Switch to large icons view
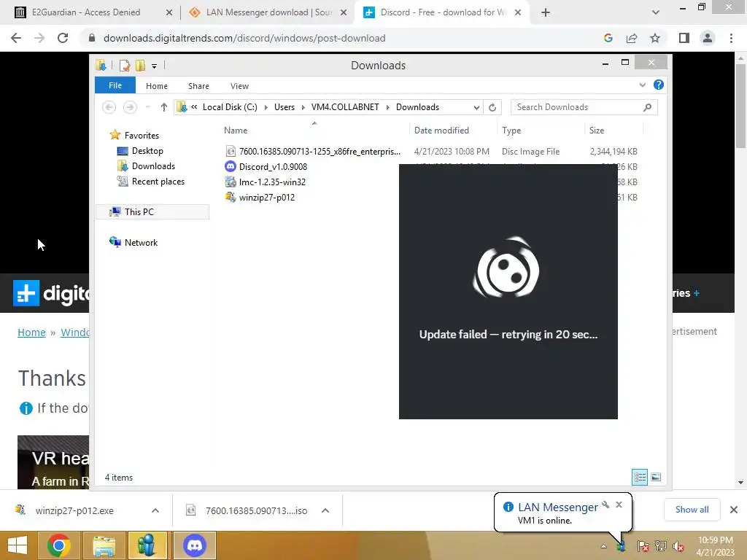Screen dimensions: 747x560 click(656, 477)
